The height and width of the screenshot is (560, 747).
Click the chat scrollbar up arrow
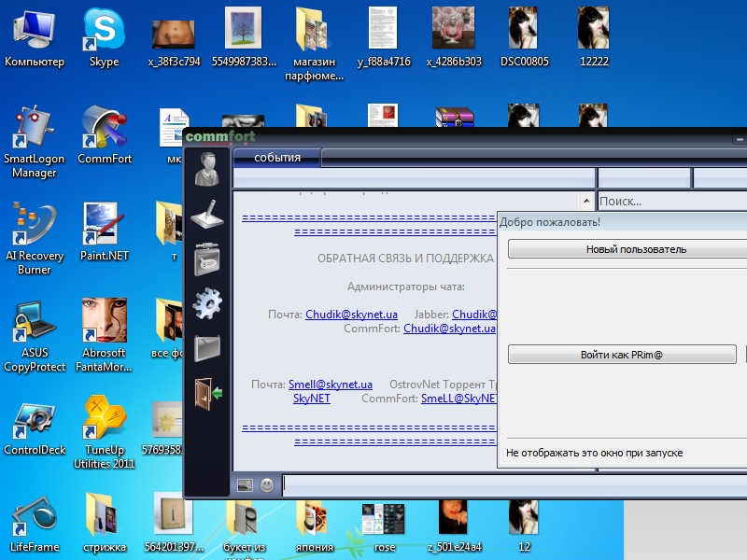[586, 201]
